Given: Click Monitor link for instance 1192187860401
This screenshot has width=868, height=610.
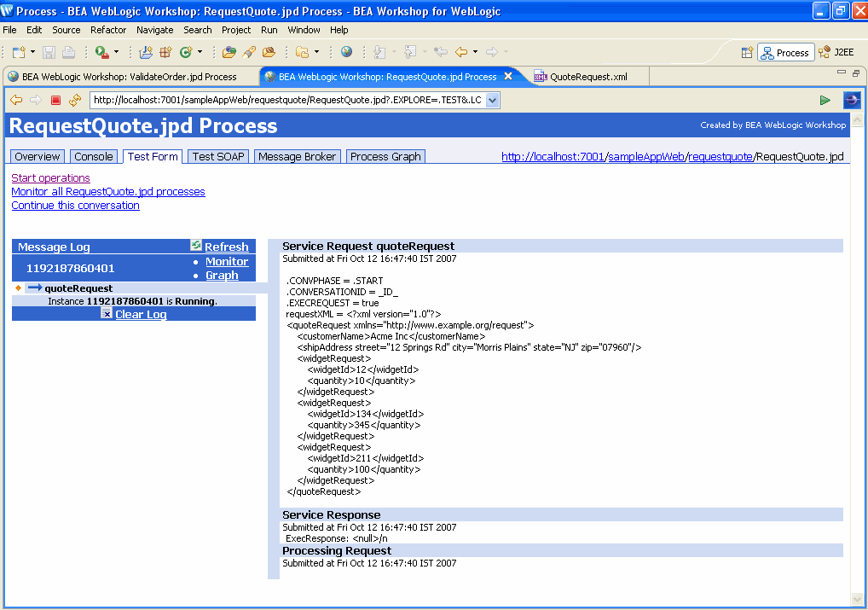Looking at the screenshot, I should pos(227,262).
